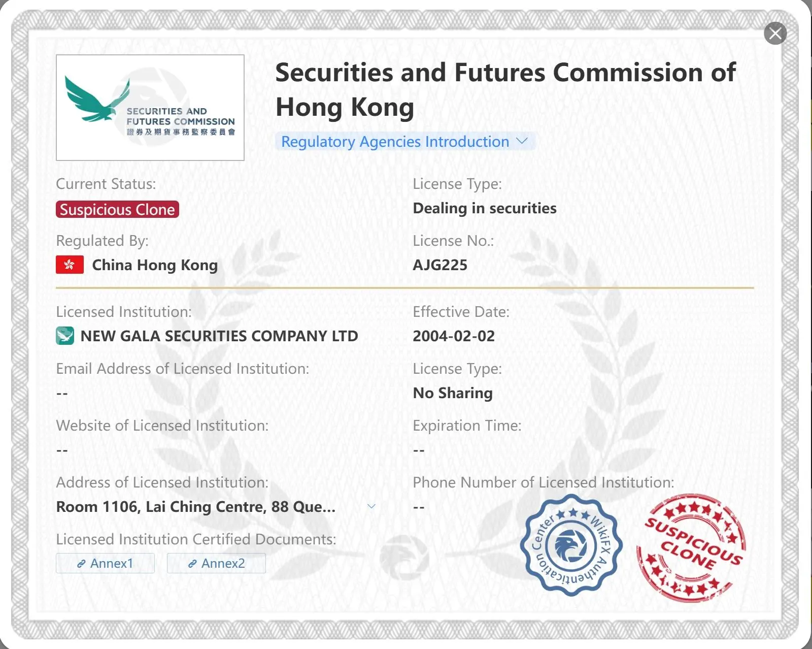
Task: Expand Regulatory Agencies Introduction dropdown
Action: (404, 142)
